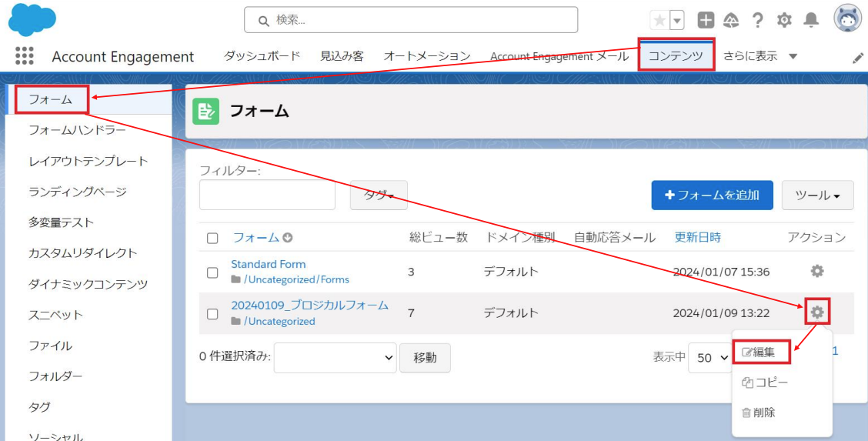Focus the 検索 global search box
The width and height of the screenshot is (868, 441).
tap(411, 20)
